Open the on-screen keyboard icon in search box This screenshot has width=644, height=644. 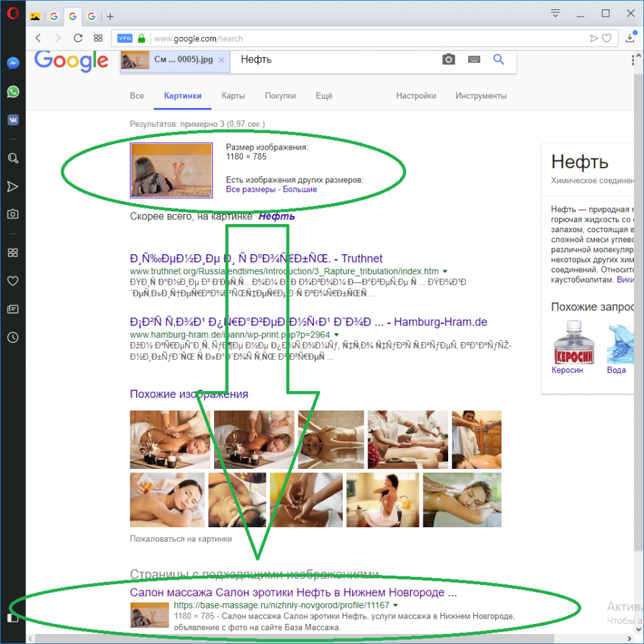pos(474,60)
